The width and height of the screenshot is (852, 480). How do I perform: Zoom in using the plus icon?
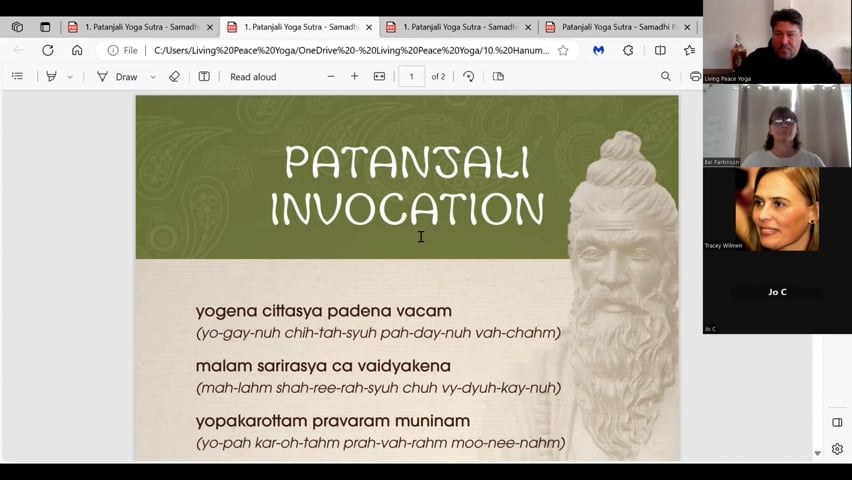pos(354,76)
